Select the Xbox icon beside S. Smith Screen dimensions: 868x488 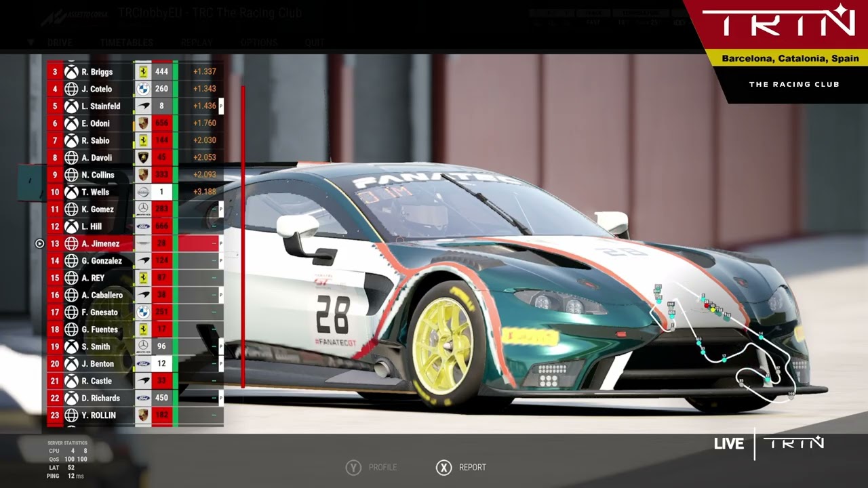coord(71,346)
